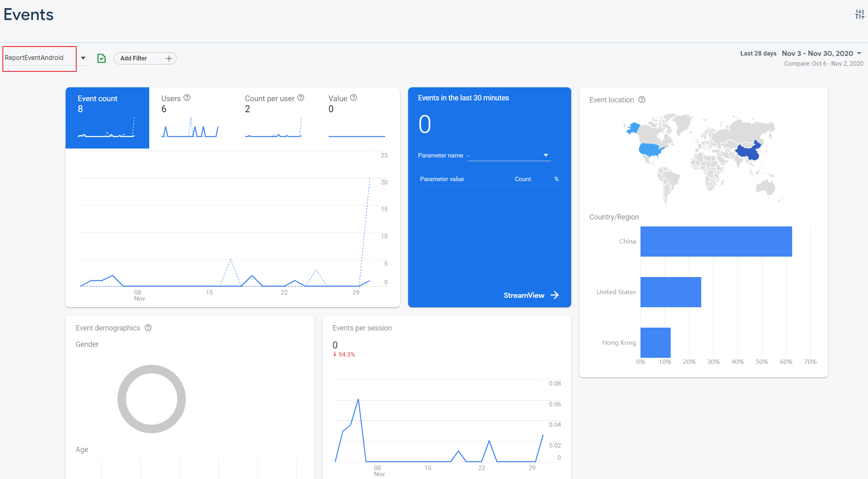
Task: Click the China bar in Country/Region chart
Action: tap(716, 242)
